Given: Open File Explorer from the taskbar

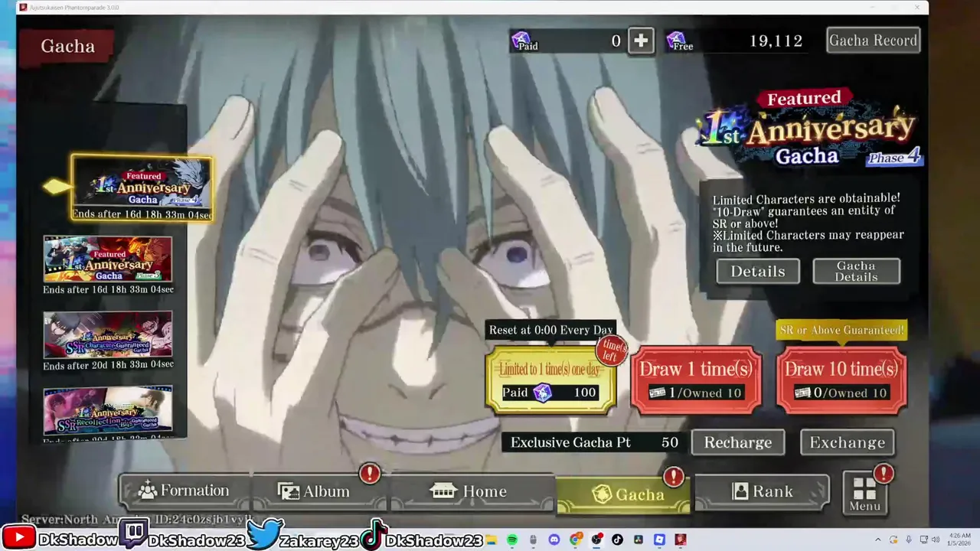Looking at the screenshot, I should coord(491,540).
